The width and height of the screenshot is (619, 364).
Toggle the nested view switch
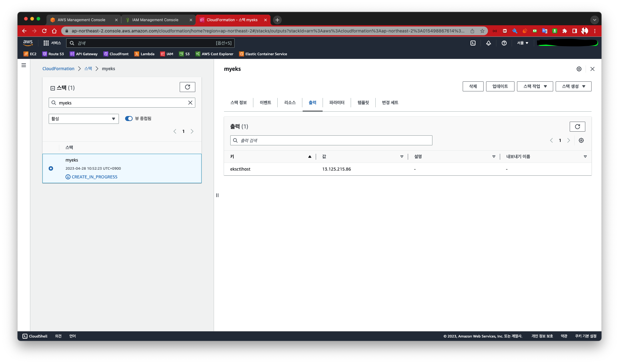pos(129,119)
